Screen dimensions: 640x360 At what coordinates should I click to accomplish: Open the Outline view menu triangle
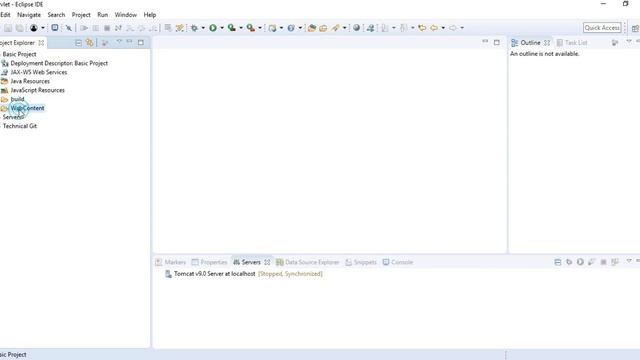[629, 42]
